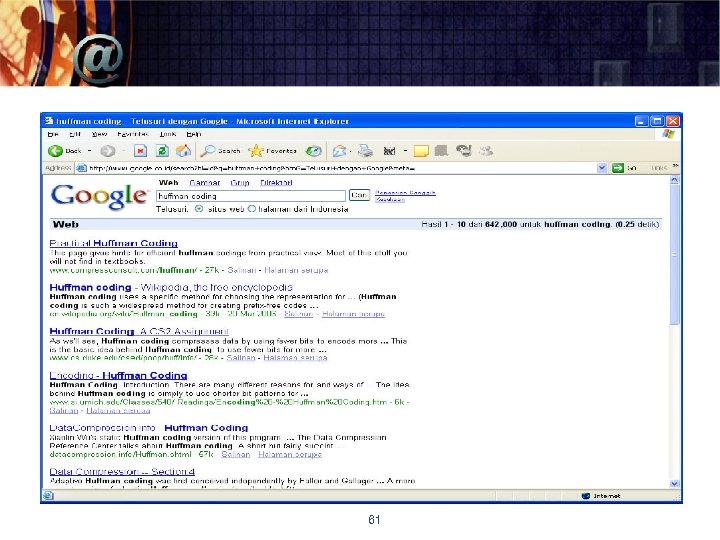Select the 'situs web' radio option
Viewport: 720px width, 540px height.
pyautogui.click(x=199, y=209)
